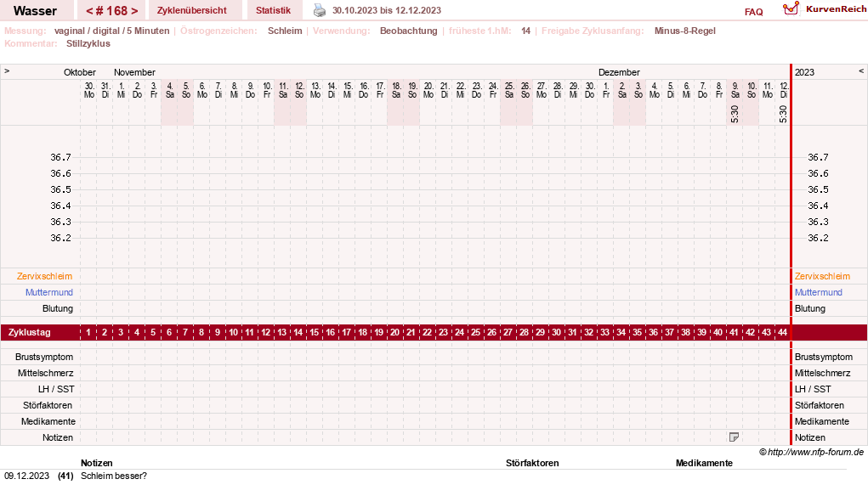Click the date header '9. Sa'
Screen dimensions: 868x496
click(735, 90)
